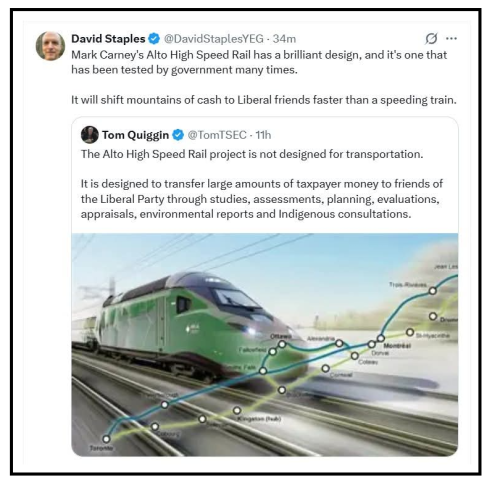Click the Trois-Rivières station marker on map
The height and width of the screenshot is (491, 500).
click(432, 291)
